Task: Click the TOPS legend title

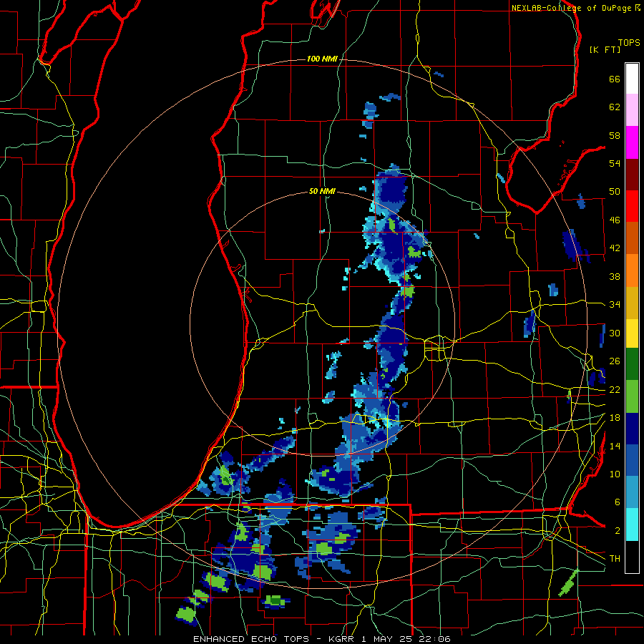Action: coord(629,43)
